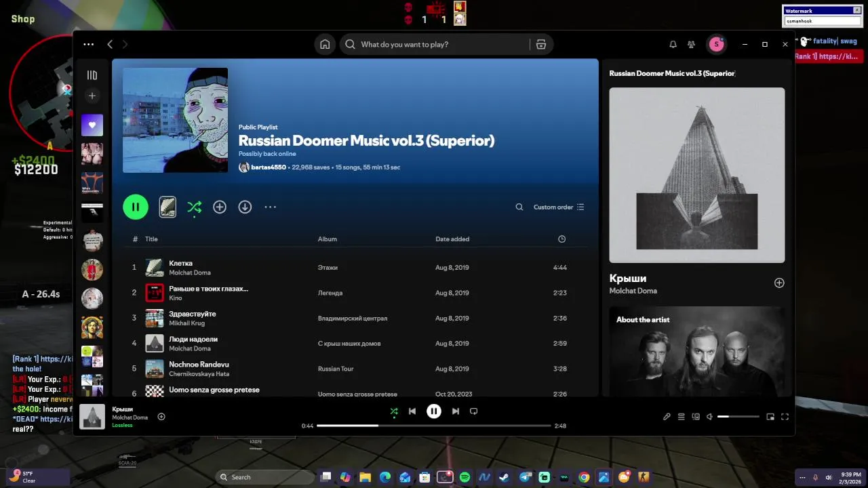
Task: Save playlist to Your Library
Action: 220,207
